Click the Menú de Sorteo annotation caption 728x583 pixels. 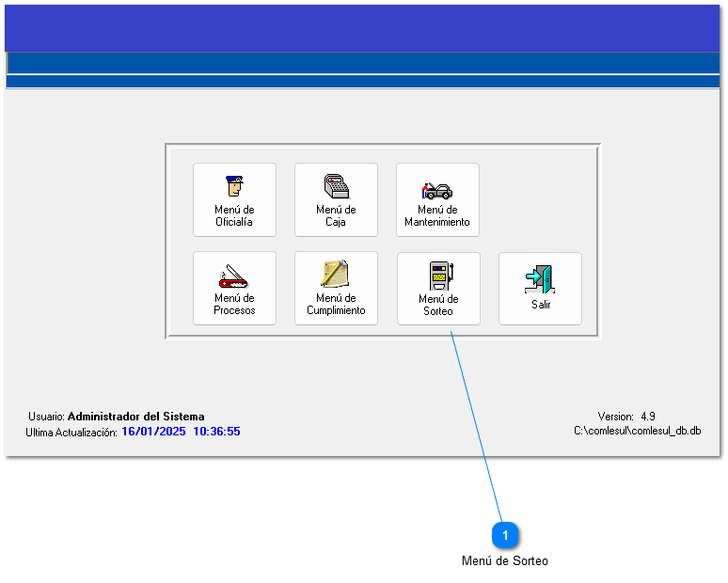tap(505, 561)
